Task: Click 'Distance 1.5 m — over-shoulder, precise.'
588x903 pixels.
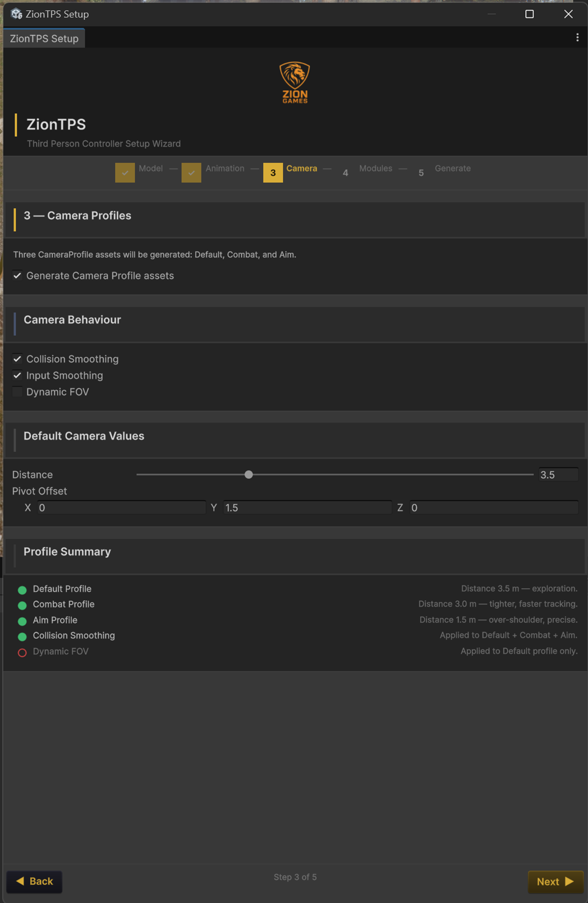Action: 498,620
